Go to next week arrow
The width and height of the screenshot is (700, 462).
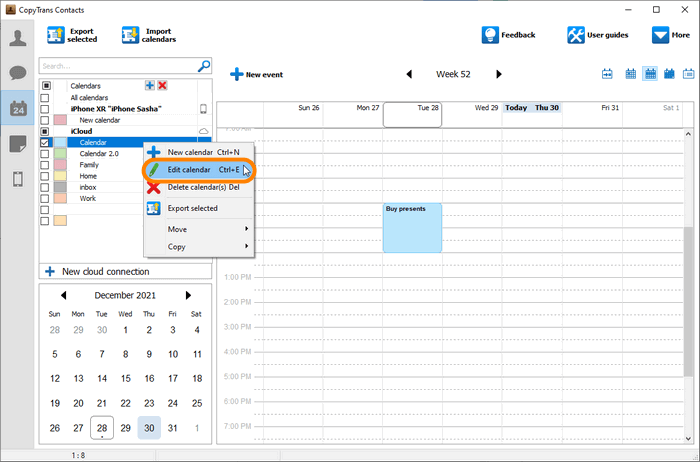[499, 74]
